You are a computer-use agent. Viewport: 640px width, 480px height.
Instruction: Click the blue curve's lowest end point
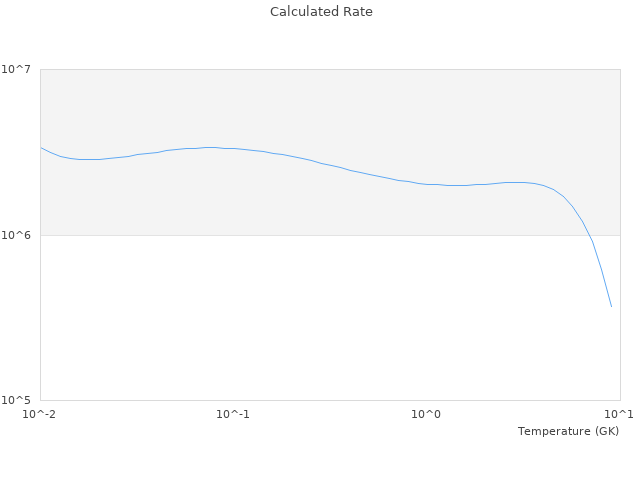[x=611, y=306]
